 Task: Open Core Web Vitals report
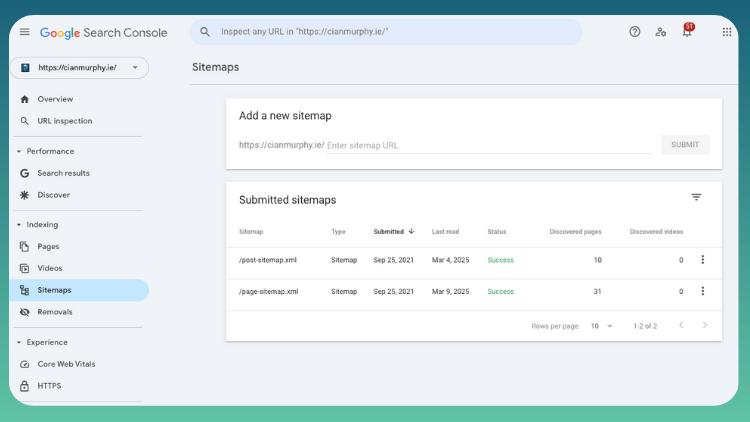click(66, 364)
